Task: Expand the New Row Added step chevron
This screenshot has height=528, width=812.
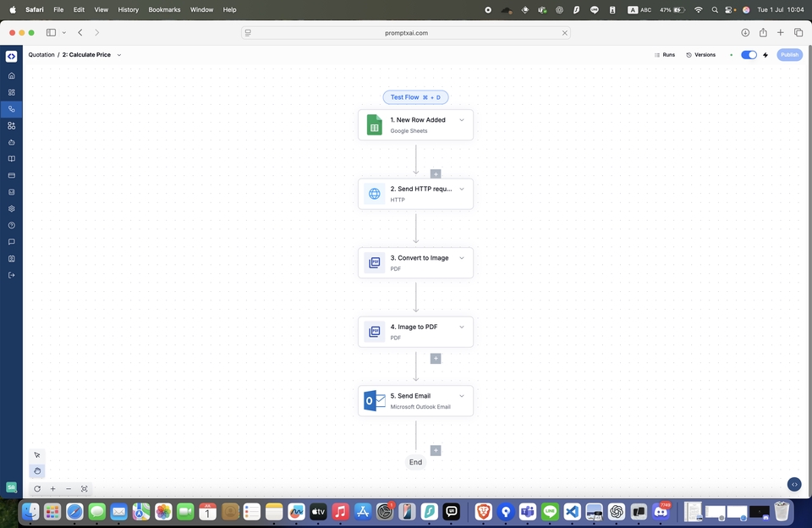Action: pos(462,120)
